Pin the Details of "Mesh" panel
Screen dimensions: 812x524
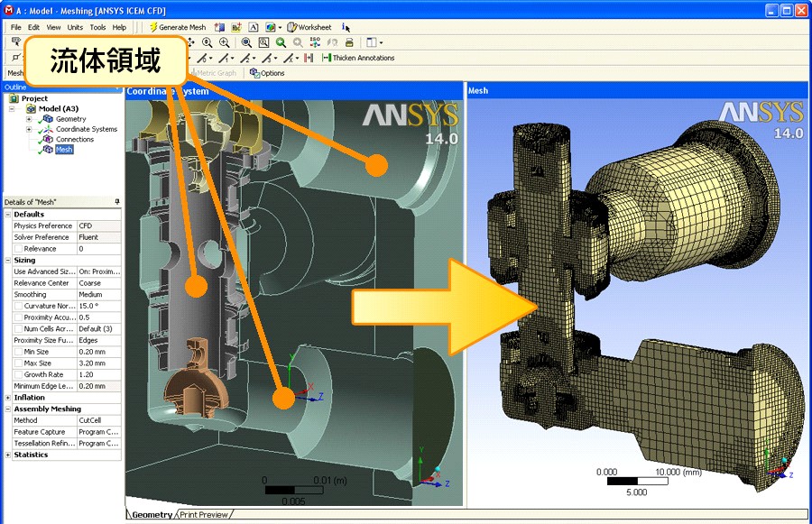(x=117, y=201)
